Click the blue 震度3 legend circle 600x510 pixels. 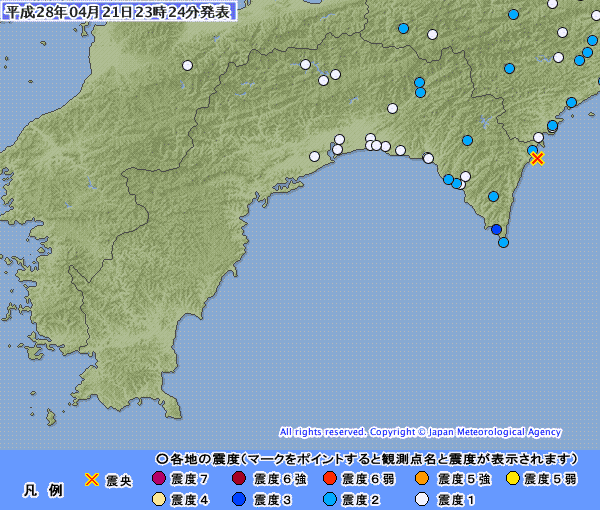click(239, 499)
